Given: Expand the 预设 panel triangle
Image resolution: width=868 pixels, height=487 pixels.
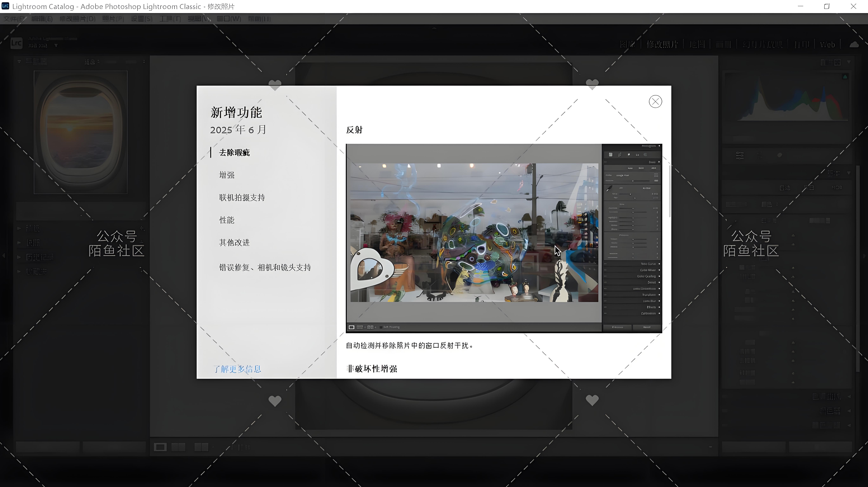Looking at the screenshot, I should click(x=19, y=228).
